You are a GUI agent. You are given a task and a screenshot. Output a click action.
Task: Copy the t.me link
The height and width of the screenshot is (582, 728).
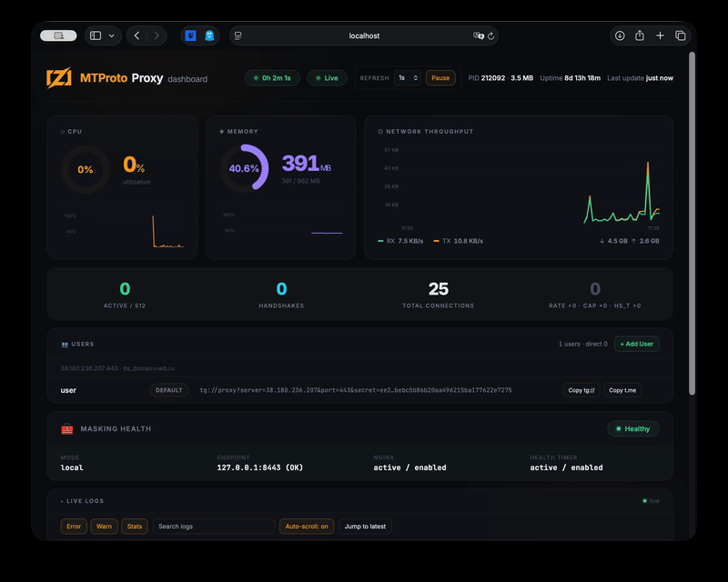[x=622, y=390]
